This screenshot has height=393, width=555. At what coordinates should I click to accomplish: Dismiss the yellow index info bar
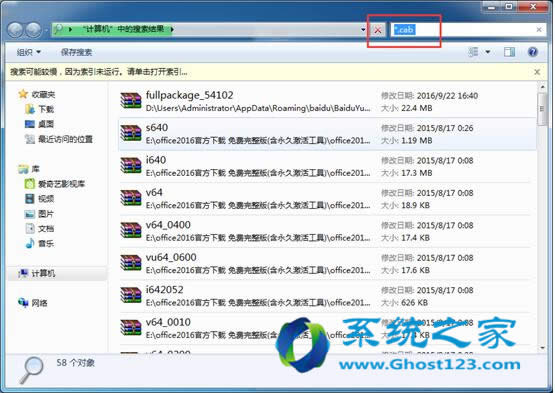(x=537, y=72)
